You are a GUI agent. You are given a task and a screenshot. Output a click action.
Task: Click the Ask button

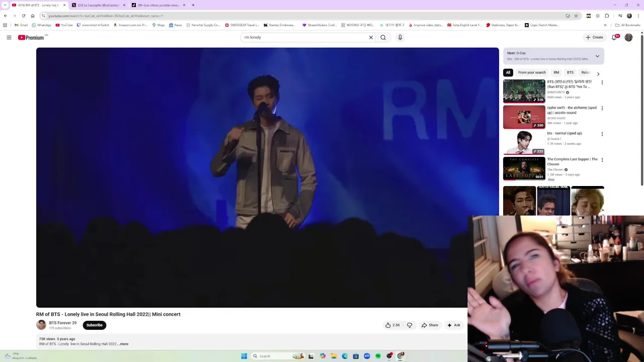point(453,325)
